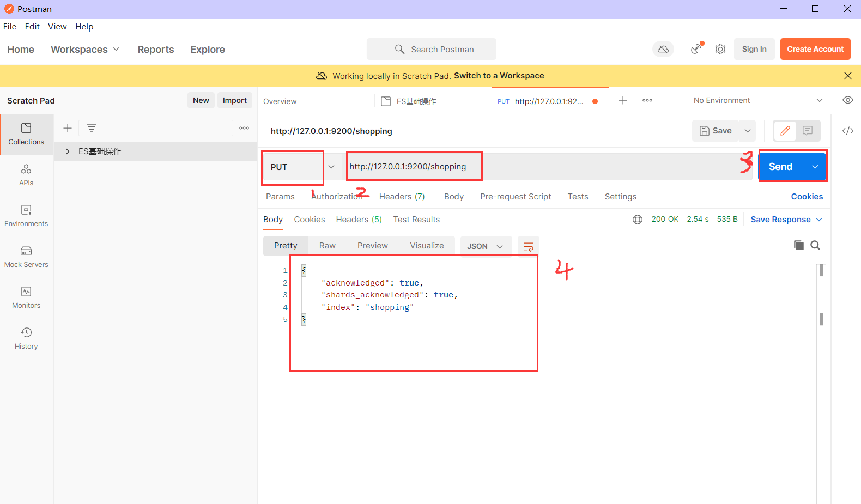Image resolution: width=861 pixels, height=504 pixels.
Task: Open the No Environment selector
Action: click(758, 100)
